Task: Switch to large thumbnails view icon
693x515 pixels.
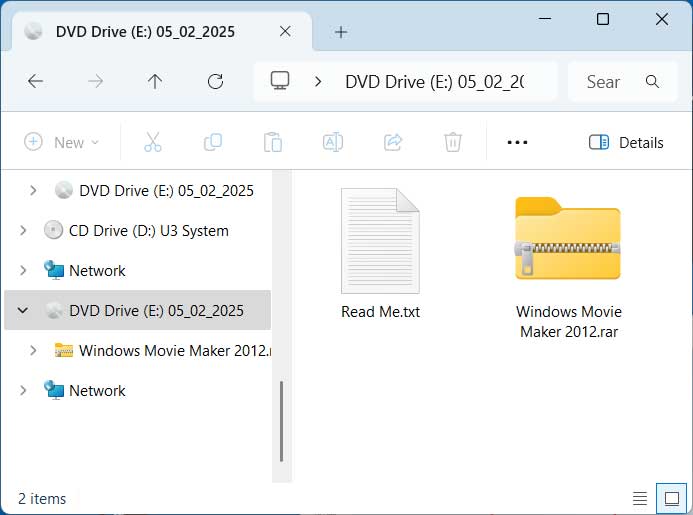Action: pyautogui.click(x=672, y=499)
